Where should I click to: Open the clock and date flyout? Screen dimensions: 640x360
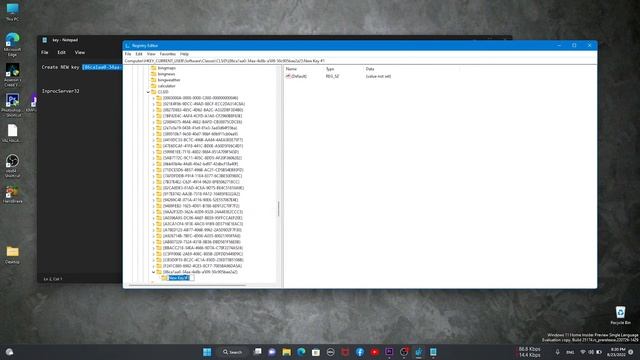click(x=616, y=352)
